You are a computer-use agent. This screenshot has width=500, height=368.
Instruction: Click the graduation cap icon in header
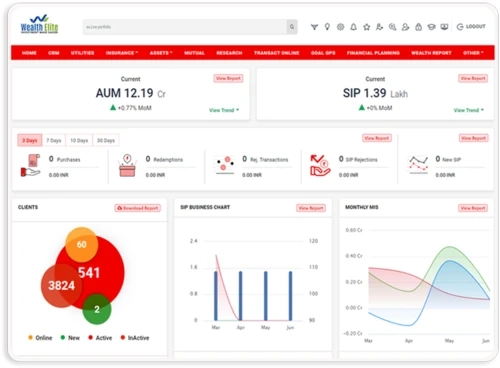tap(431, 27)
